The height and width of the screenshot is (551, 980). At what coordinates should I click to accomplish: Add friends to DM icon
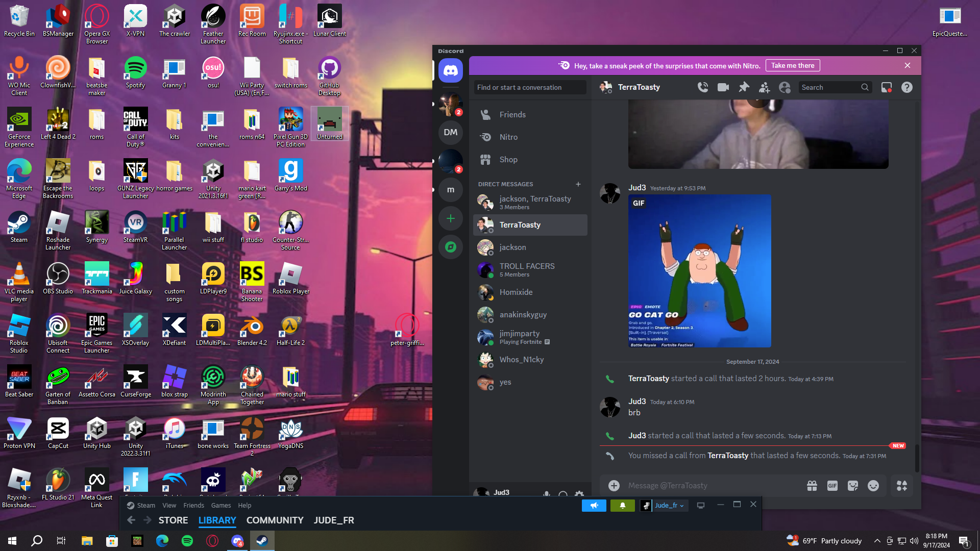pos(764,87)
